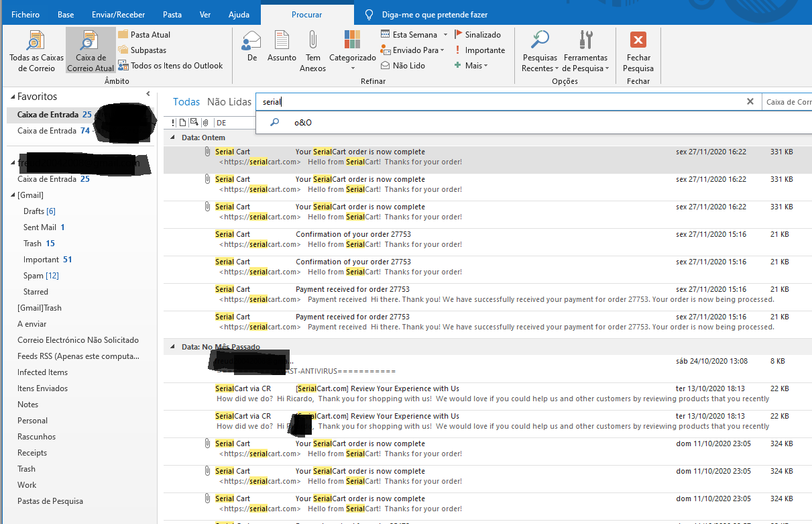The width and height of the screenshot is (812, 524).
Task: Click Diga-me o que pretende fazer box
Action: pyautogui.click(x=435, y=14)
